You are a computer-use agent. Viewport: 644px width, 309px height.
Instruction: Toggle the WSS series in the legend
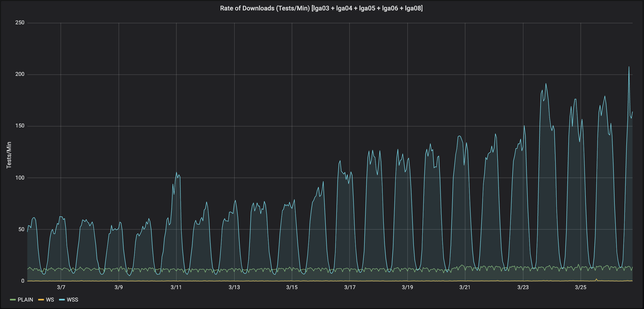[72, 300]
